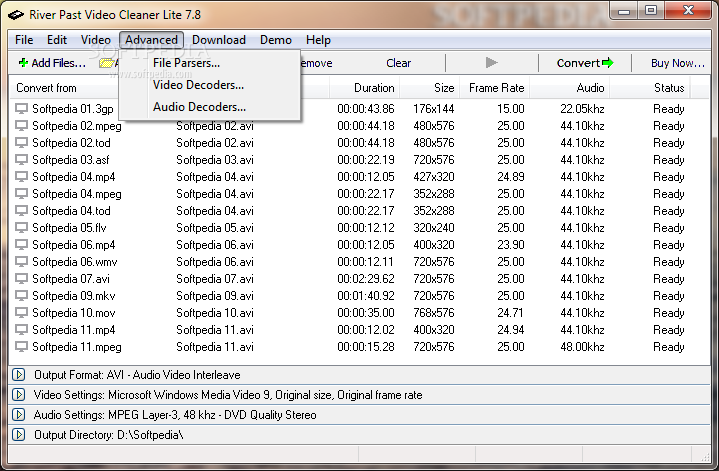This screenshot has height=471, width=719.
Task: Expand the Audio Settings section arrow
Action: (18, 415)
